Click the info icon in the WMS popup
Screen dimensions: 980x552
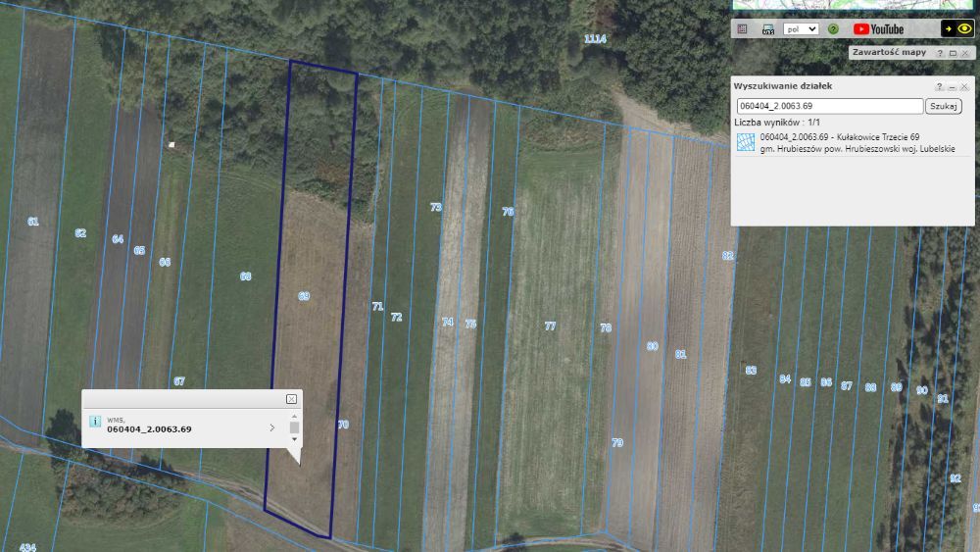(95, 422)
